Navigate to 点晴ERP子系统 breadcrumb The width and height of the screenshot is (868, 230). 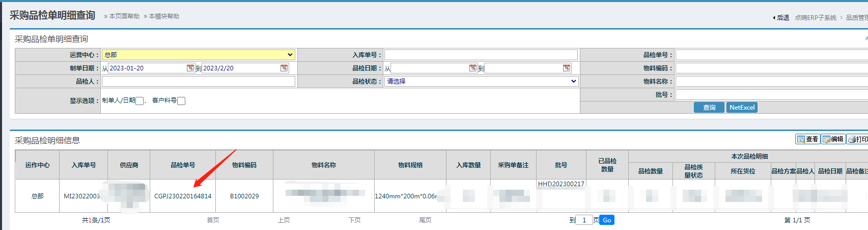pos(816,18)
